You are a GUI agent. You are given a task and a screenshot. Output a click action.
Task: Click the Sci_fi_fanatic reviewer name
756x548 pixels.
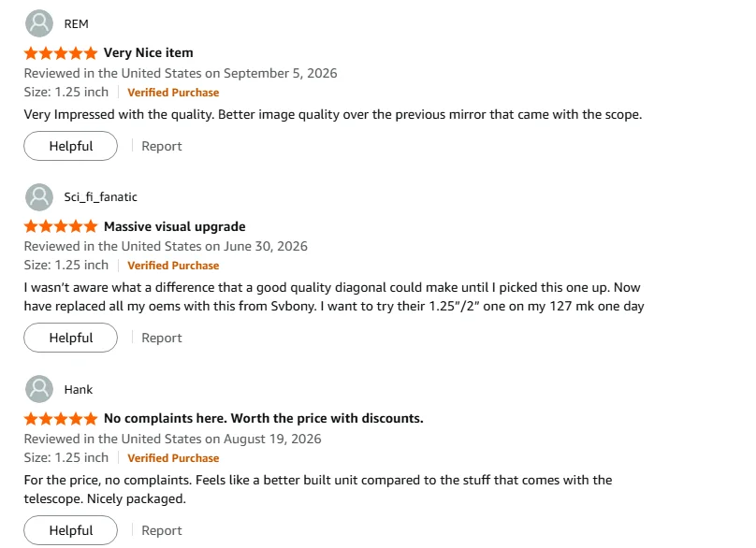click(x=101, y=197)
